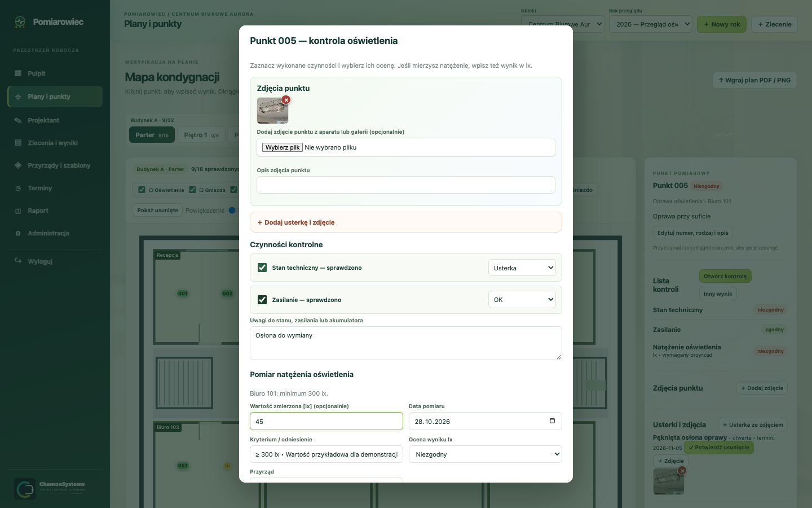This screenshot has width=812, height=508.
Task: Select map marker 002 on the floor plan
Action: tap(227, 294)
